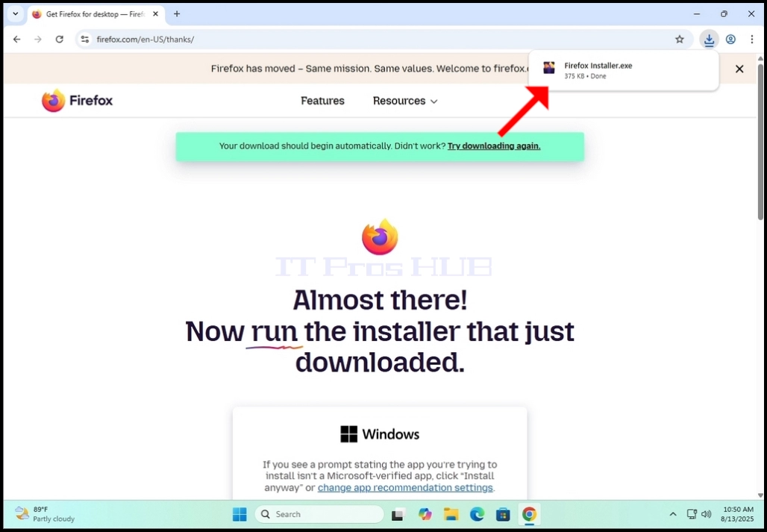Select the Get Firefox for desktop tab
767x532 pixels.
click(x=96, y=14)
